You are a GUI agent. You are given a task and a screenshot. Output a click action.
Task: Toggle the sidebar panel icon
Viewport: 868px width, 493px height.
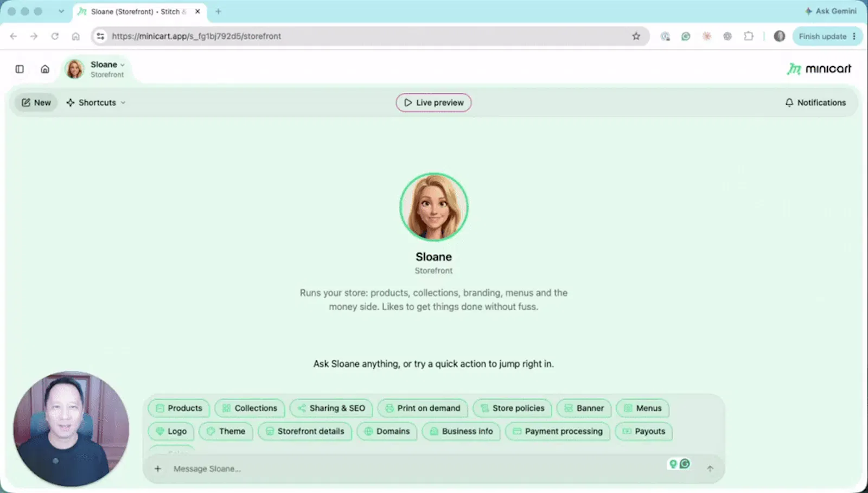pyautogui.click(x=20, y=69)
